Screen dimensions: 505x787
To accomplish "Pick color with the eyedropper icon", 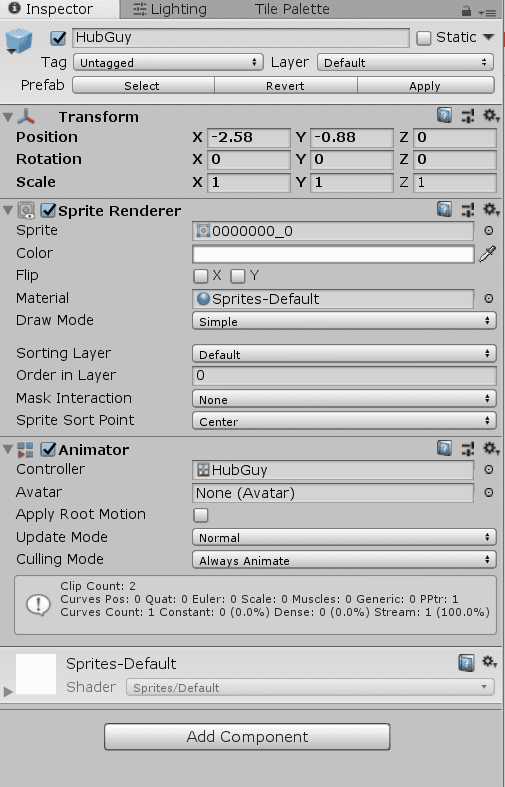I will tap(487, 254).
